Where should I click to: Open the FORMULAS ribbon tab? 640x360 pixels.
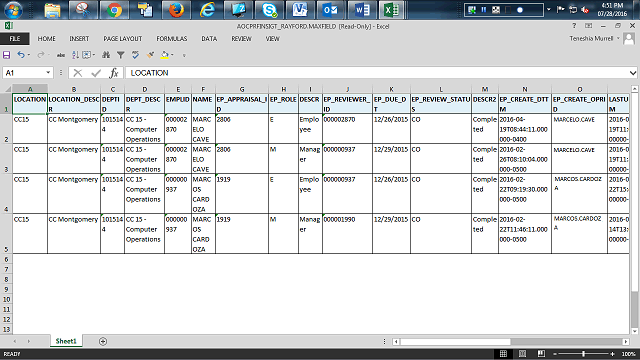pos(171,39)
